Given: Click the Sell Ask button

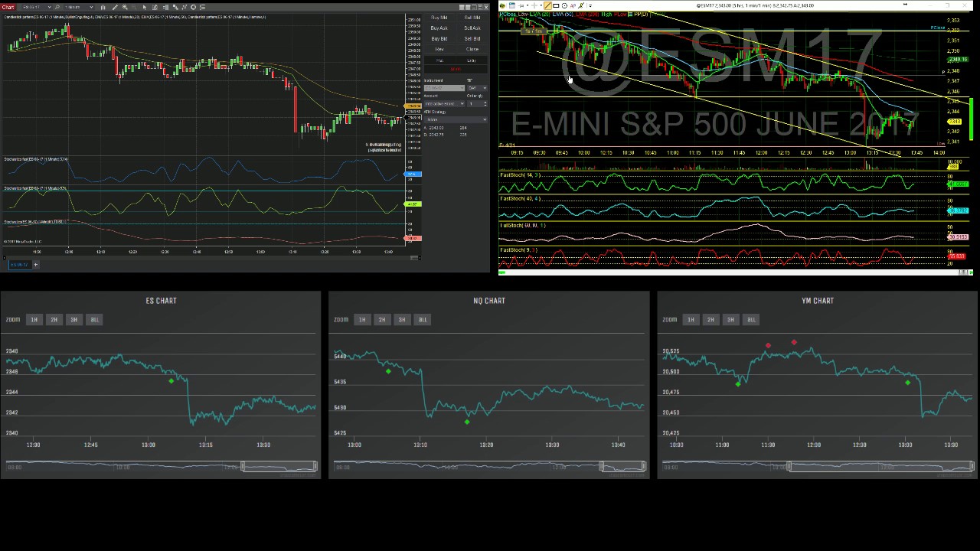Looking at the screenshot, I should (472, 28).
